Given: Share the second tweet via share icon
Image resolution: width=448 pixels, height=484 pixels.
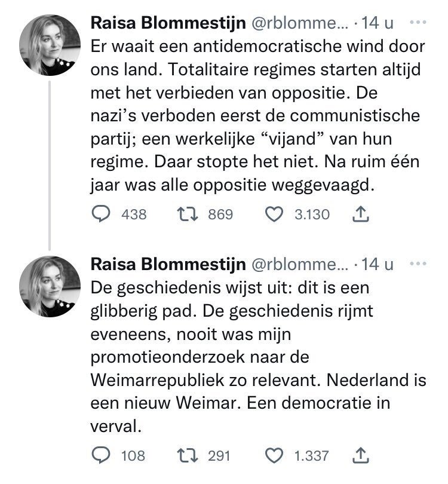Looking at the screenshot, I should [x=360, y=455].
